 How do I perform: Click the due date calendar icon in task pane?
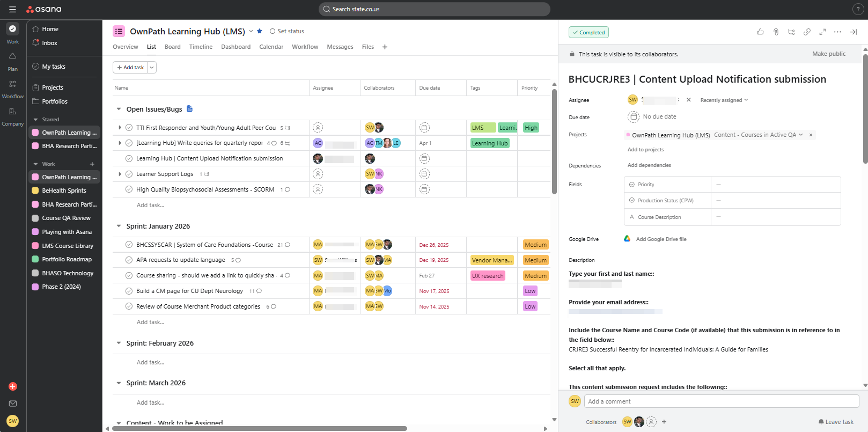(x=634, y=116)
